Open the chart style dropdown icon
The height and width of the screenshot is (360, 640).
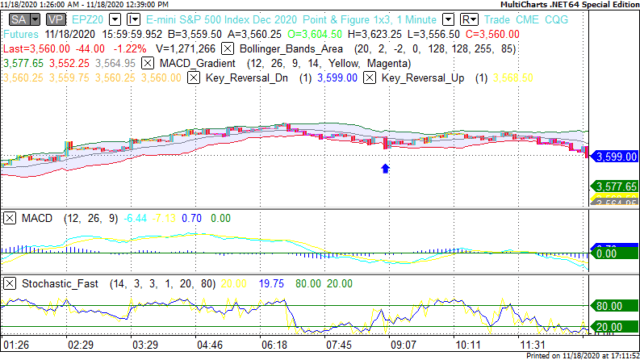(133, 20)
